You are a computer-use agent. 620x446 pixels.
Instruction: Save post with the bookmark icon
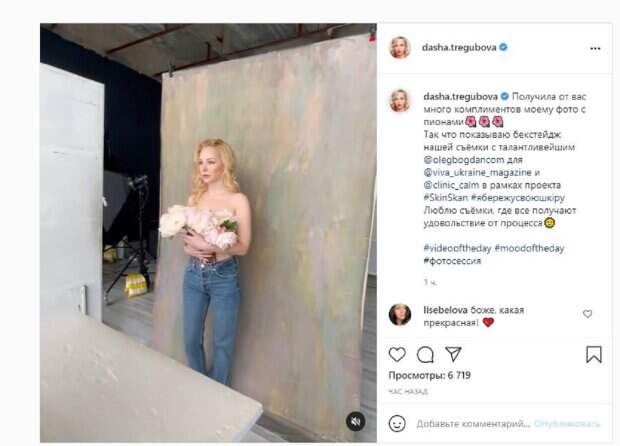[x=594, y=354]
